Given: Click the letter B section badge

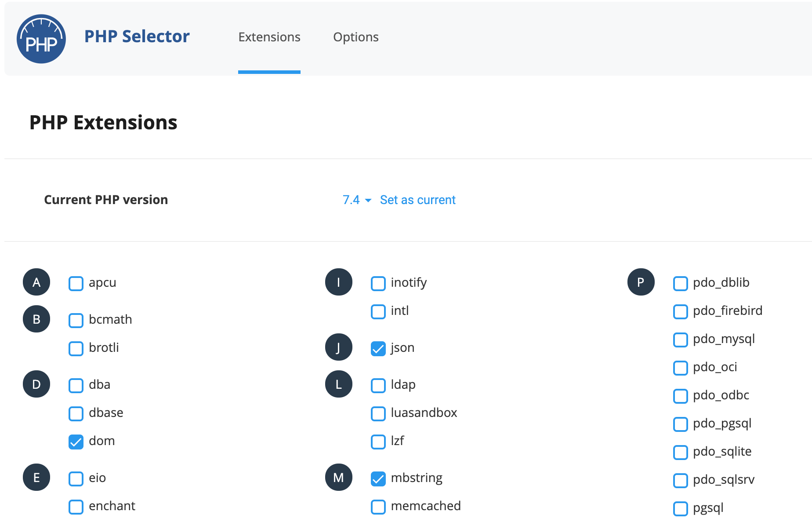Looking at the screenshot, I should point(36,319).
